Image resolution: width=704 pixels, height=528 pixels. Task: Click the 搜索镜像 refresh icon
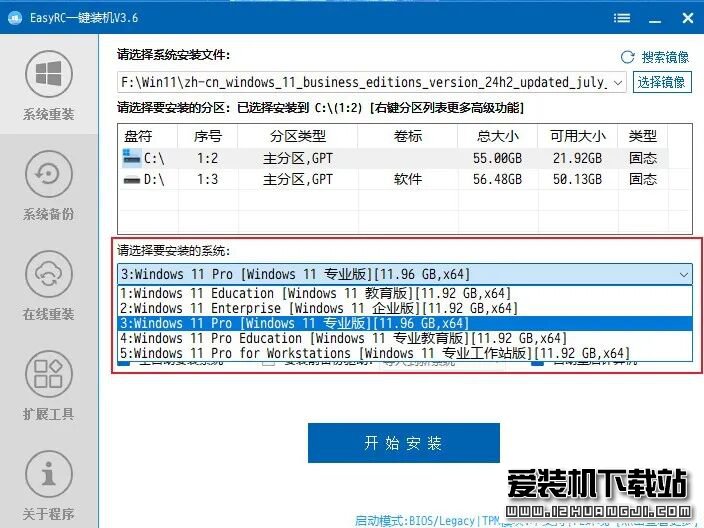[x=627, y=57]
